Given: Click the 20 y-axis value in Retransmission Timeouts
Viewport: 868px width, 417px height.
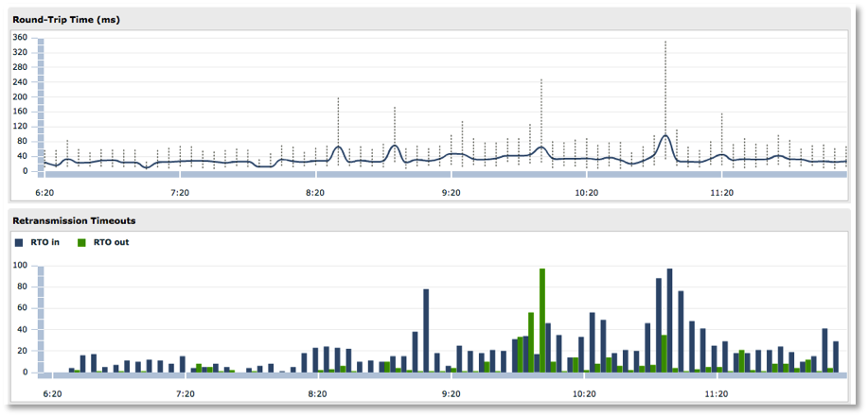Looking at the screenshot, I should [24, 351].
